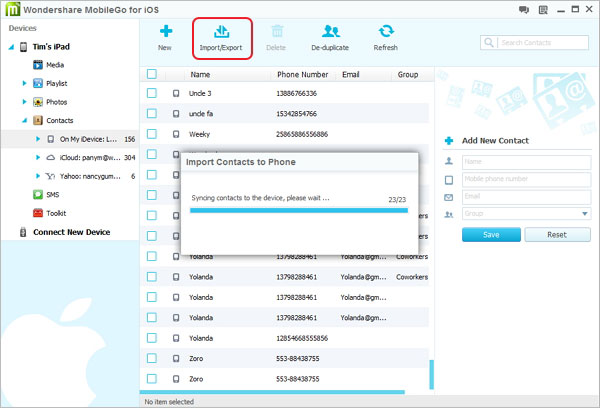Image resolution: width=600 pixels, height=408 pixels.
Task: Click Connect New Device link
Action: pos(72,232)
